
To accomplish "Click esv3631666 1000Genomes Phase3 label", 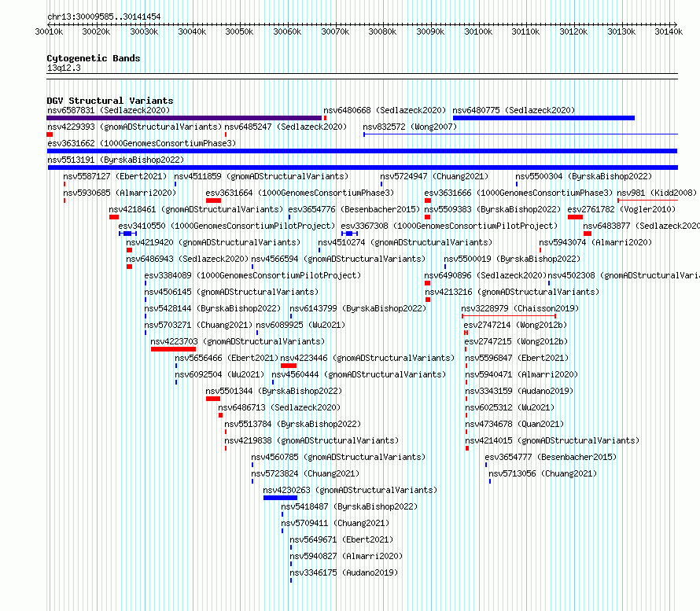I will click(519, 193).
